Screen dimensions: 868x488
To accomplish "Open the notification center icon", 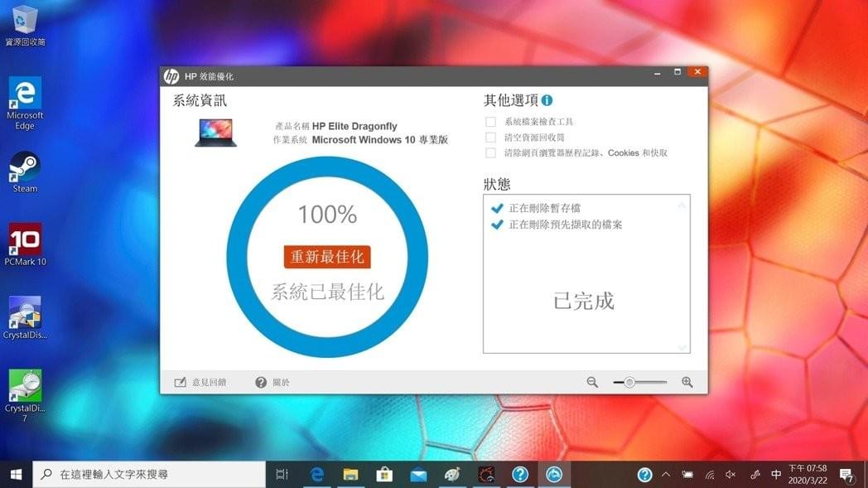I will pyautogui.click(x=846, y=475).
